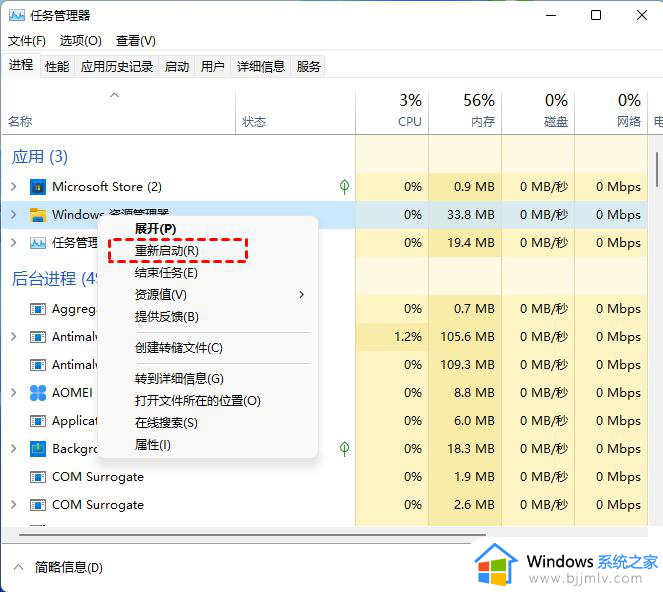Screen dimensions: 663x592
Task: Click the first COM Surrogate icon
Action: tap(38, 477)
